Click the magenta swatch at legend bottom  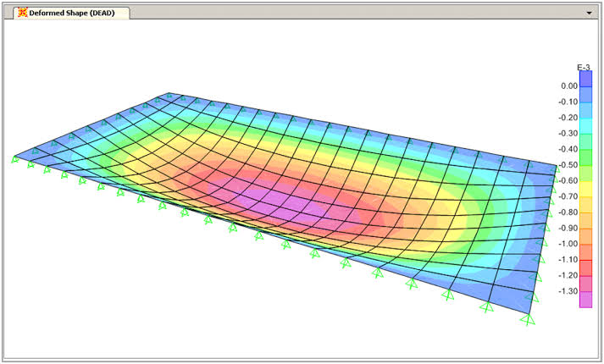click(x=585, y=300)
